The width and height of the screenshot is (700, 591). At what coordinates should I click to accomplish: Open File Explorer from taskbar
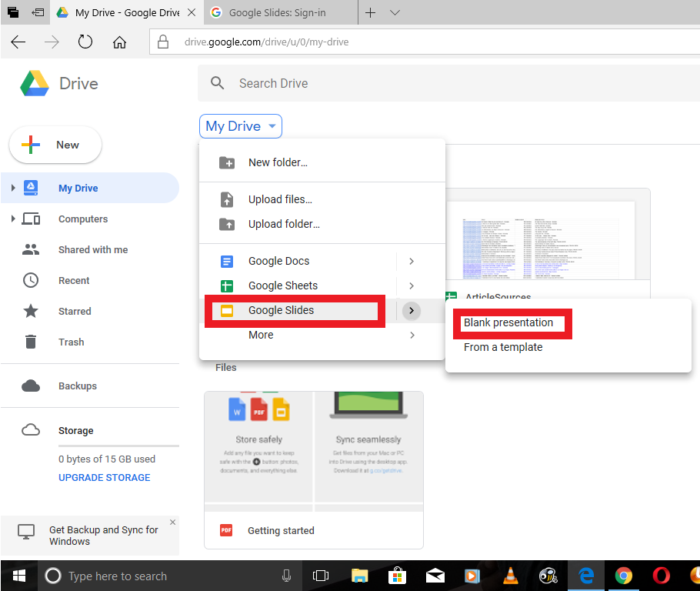(359, 576)
